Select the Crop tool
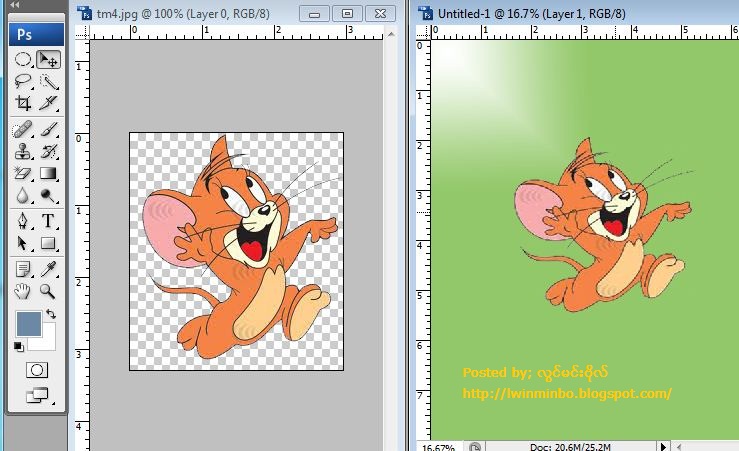 (x=23, y=103)
